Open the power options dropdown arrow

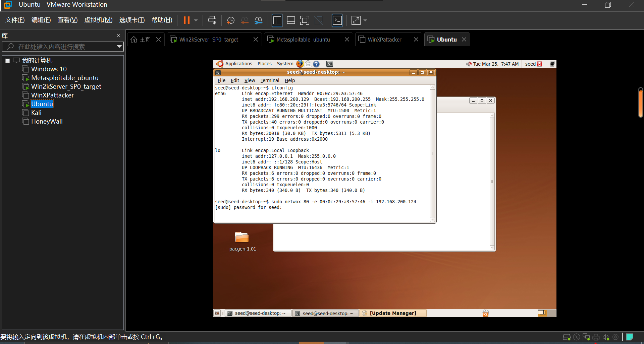click(x=196, y=20)
